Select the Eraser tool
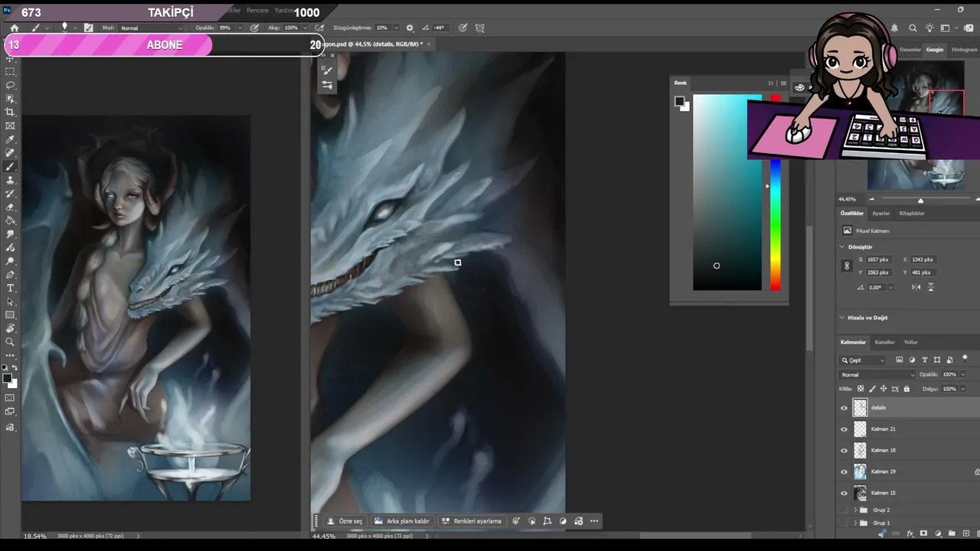Viewport: 980px width, 551px height. click(11, 207)
